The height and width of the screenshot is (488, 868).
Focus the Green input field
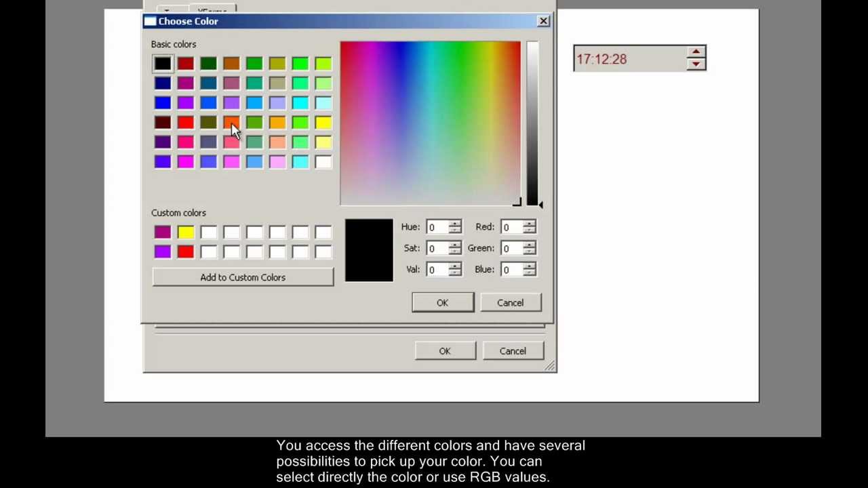tap(513, 248)
